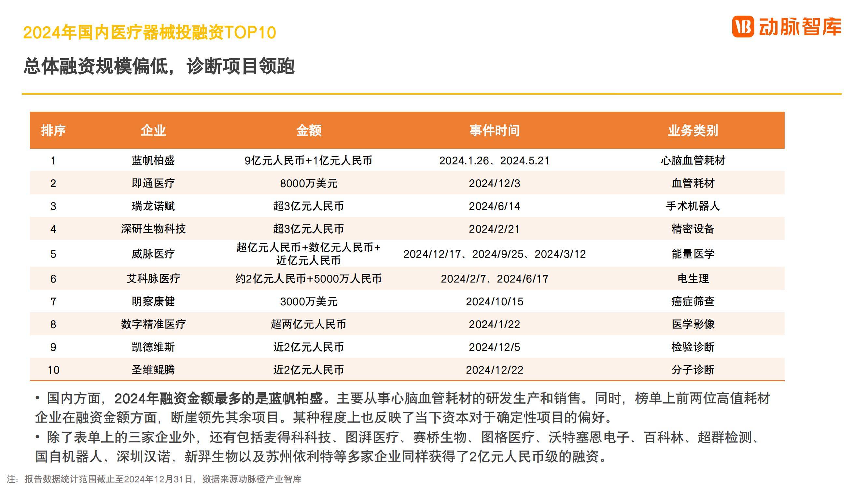Click the 业务类别 column header

tap(693, 131)
